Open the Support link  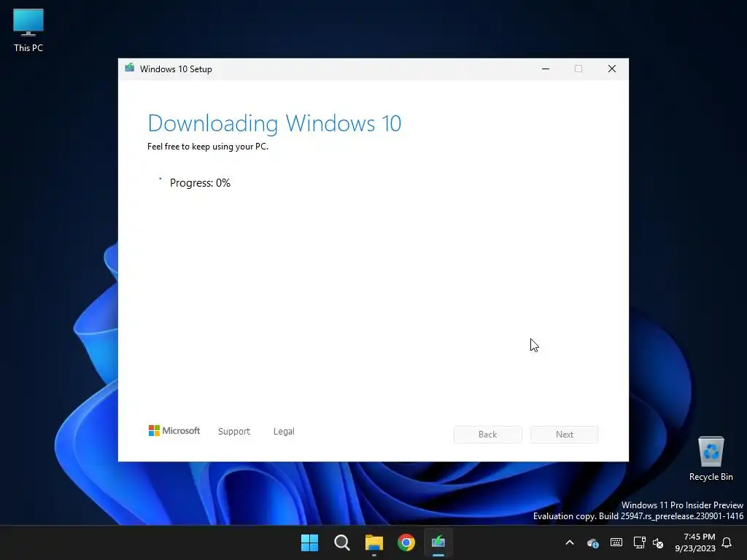pos(234,432)
